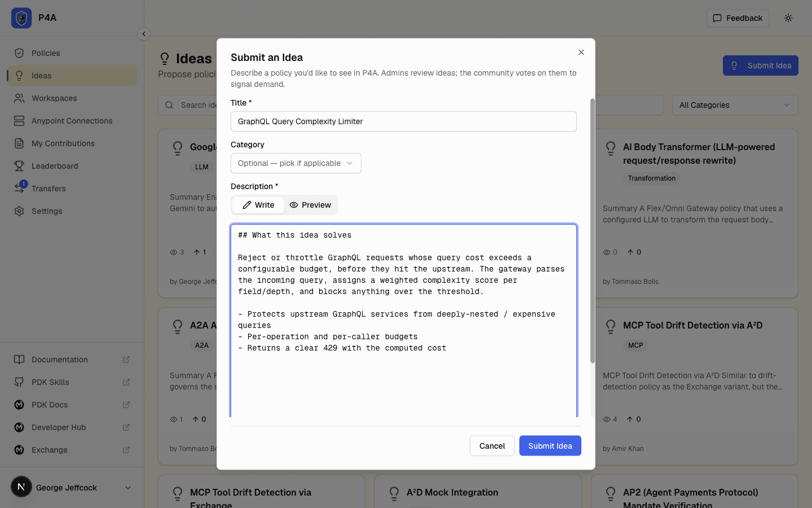Click 'by Tommaso Bolis' author text

coord(630,282)
